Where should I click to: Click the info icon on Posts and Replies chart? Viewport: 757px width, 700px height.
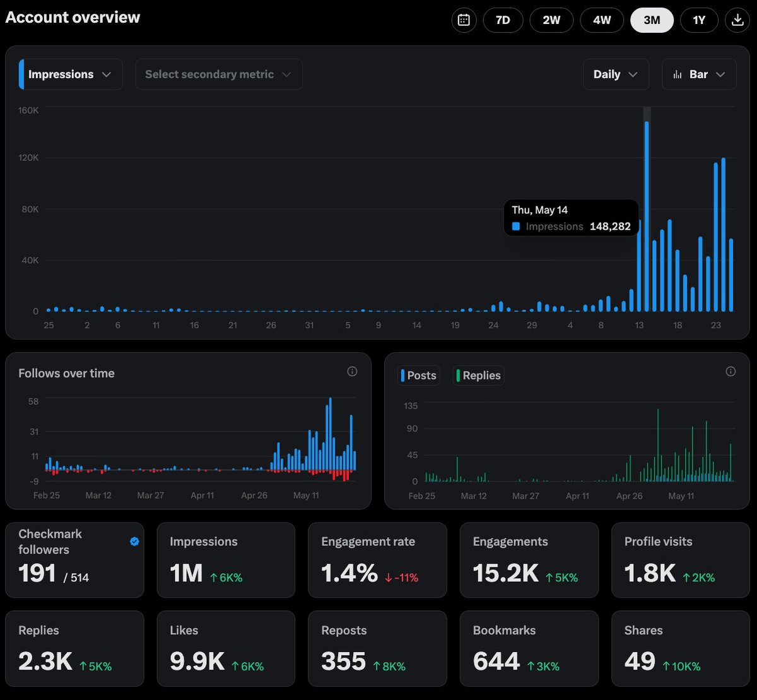point(731,372)
